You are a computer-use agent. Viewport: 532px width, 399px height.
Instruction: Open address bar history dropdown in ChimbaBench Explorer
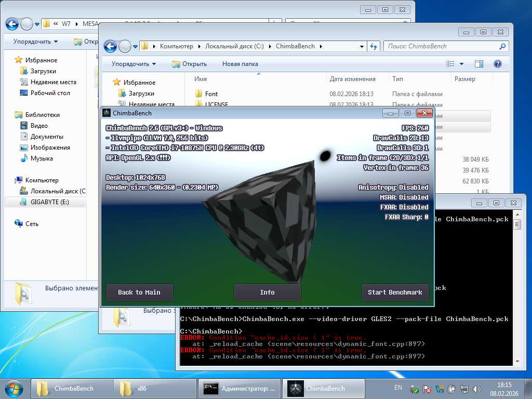point(362,46)
